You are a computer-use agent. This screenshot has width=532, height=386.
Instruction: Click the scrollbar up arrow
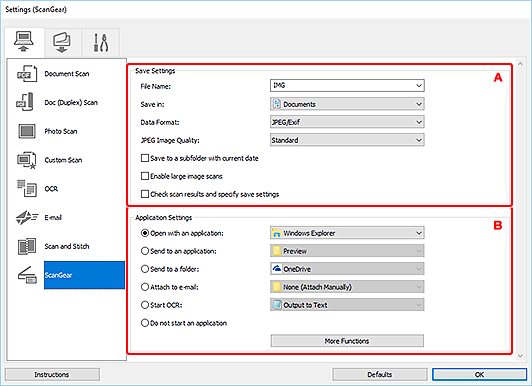click(x=520, y=63)
